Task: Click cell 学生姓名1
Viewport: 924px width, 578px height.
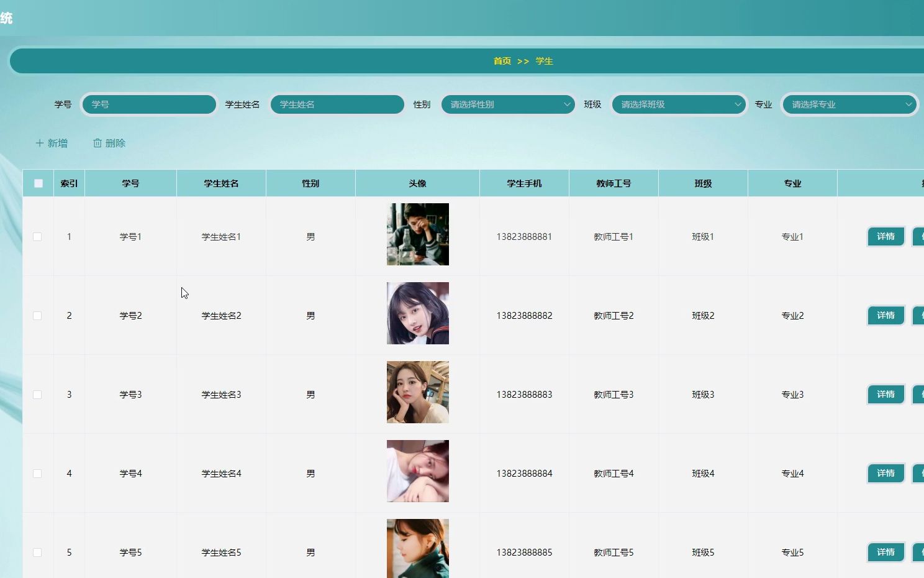Action: pyautogui.click(x=221, y=237)
